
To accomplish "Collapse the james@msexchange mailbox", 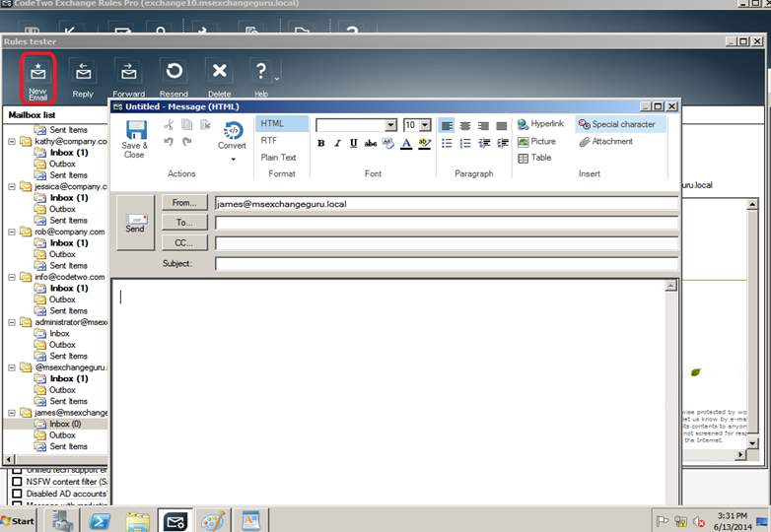I will tap(12, 413).
